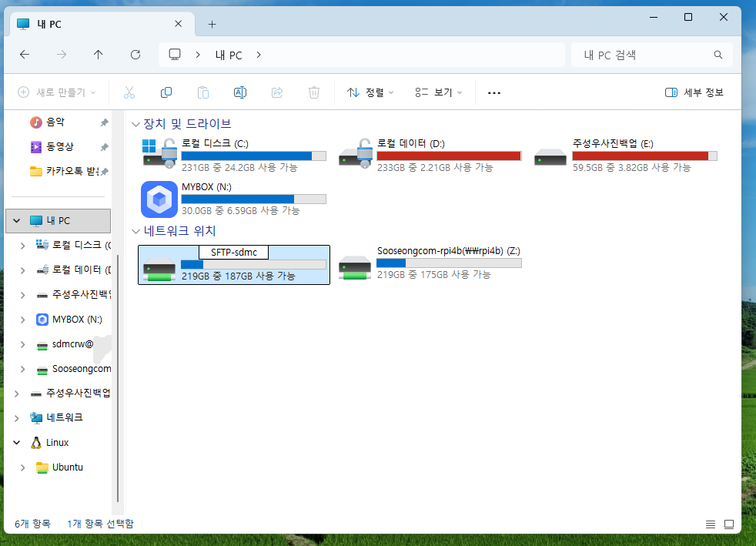
Task: Open the See more ellipsis menu
Action: [x=494, y=92]
